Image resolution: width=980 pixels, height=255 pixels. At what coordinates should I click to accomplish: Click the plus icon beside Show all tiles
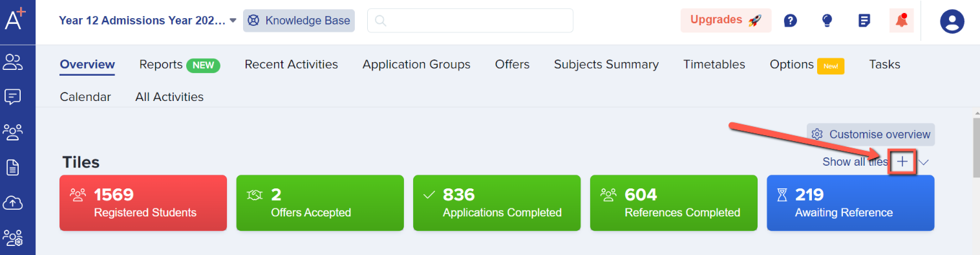(902, 161)
